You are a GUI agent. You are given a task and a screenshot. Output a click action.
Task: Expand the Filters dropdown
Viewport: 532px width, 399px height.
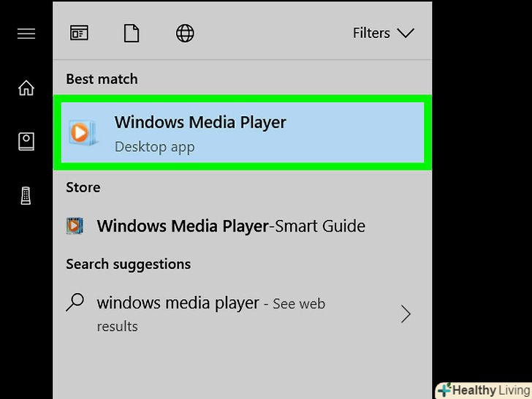point(384,34)
